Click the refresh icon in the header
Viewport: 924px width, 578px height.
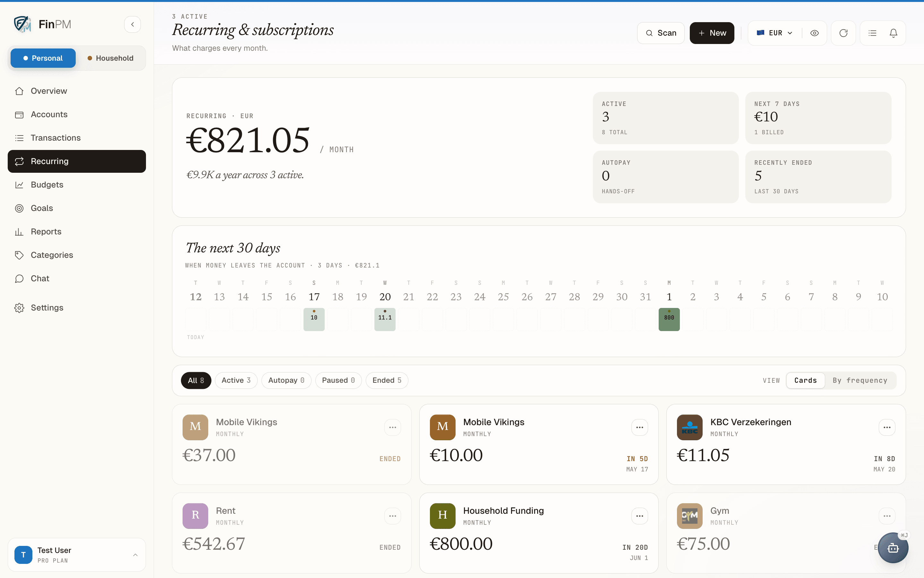(x=843, y=33)
